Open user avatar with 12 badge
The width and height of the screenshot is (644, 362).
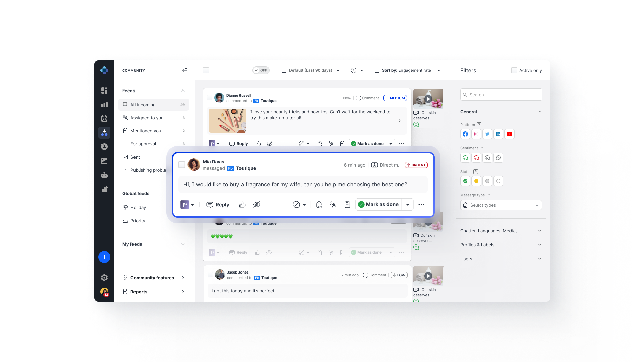[x=104, y=292]
